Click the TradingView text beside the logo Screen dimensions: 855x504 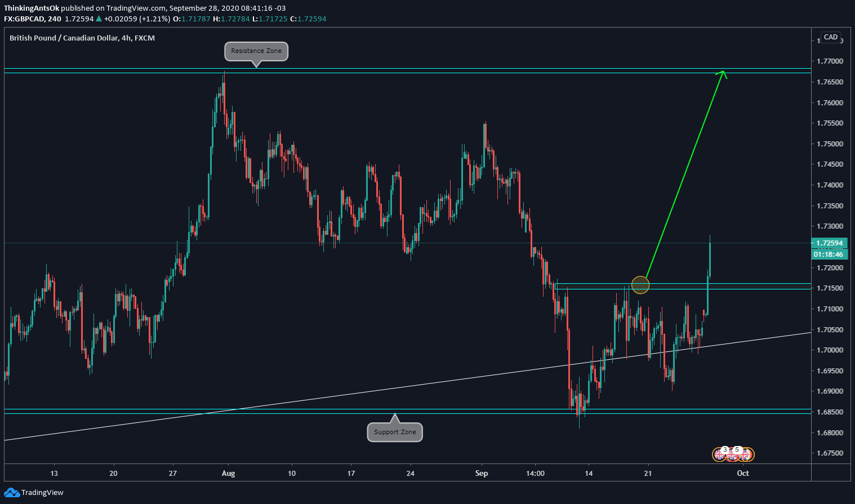(x=42, y=493)
